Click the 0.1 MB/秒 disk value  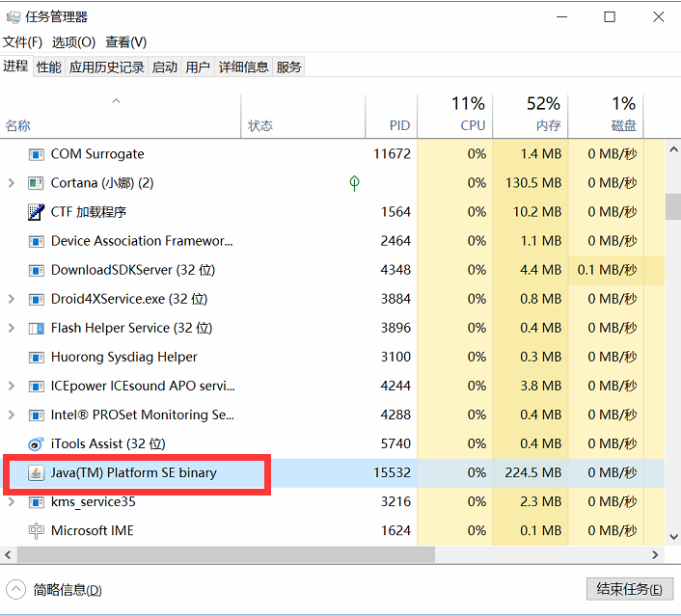[607, 270]
